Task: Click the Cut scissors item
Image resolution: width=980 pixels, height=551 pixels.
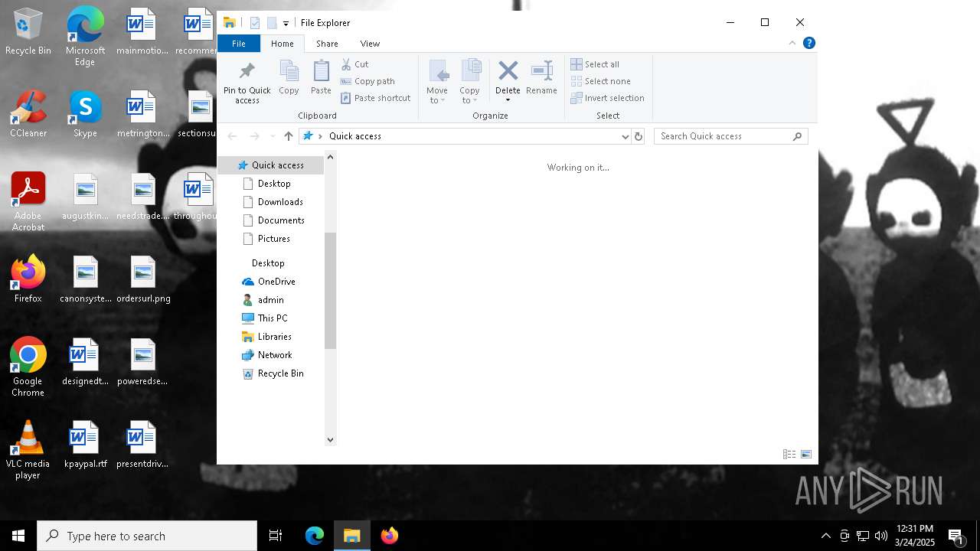Action: (x=354, y=64)
